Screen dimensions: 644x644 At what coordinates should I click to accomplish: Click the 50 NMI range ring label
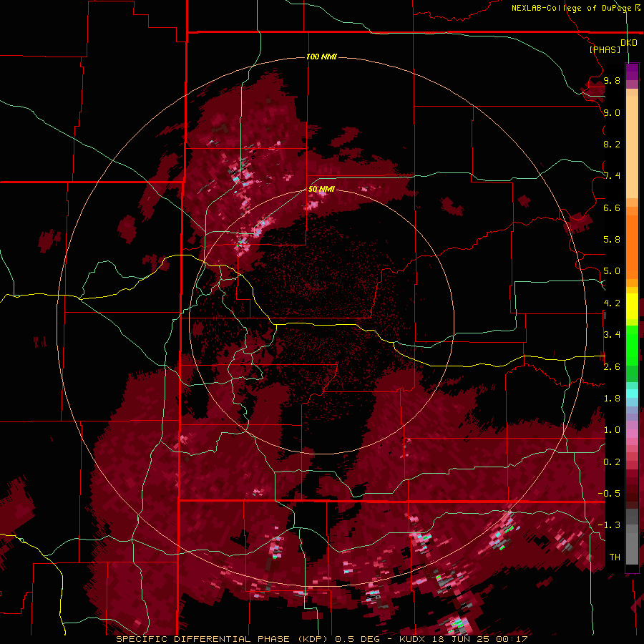pos(321,189)
